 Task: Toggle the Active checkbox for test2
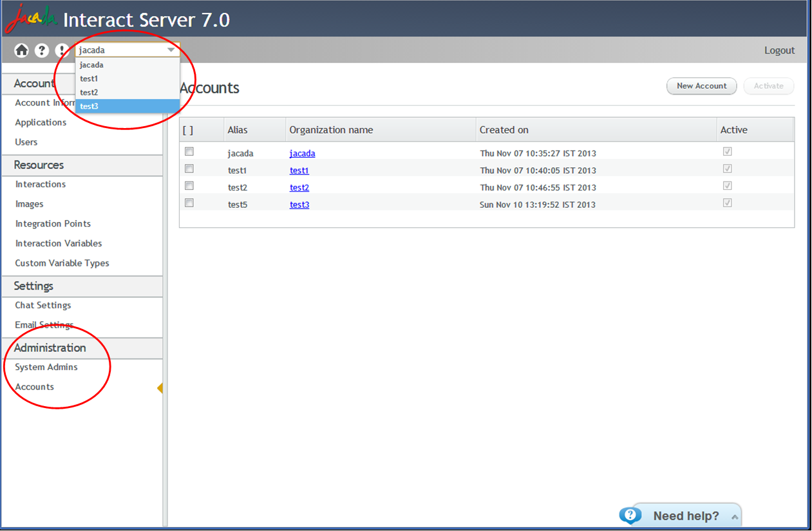728,185
